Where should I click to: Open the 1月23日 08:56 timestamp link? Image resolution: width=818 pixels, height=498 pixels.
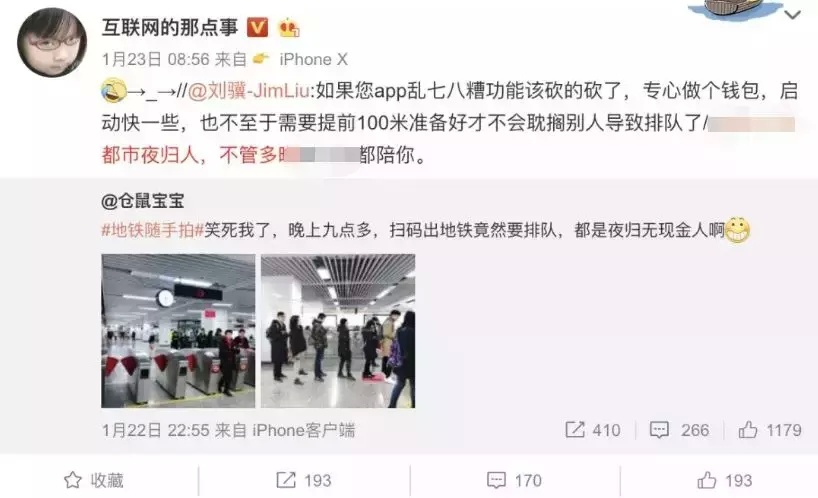point(155,59)
